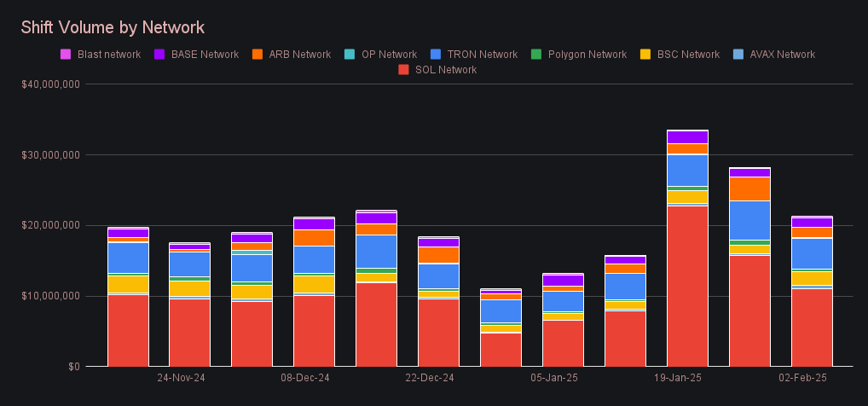Image resolution: width=868 pixels, height=406 pixels.
Task: Toggle the Polygon Network legend text
Action: (x=587, y=55)
